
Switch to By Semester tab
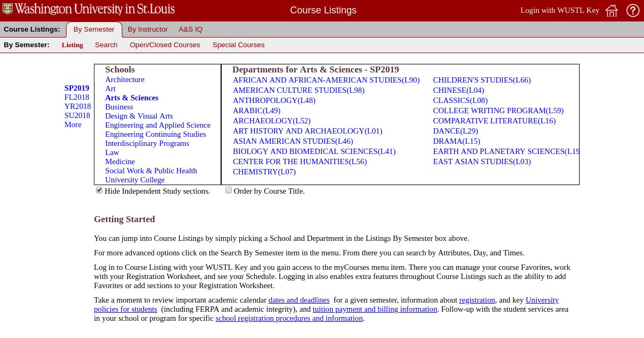[x=94, y=30]
